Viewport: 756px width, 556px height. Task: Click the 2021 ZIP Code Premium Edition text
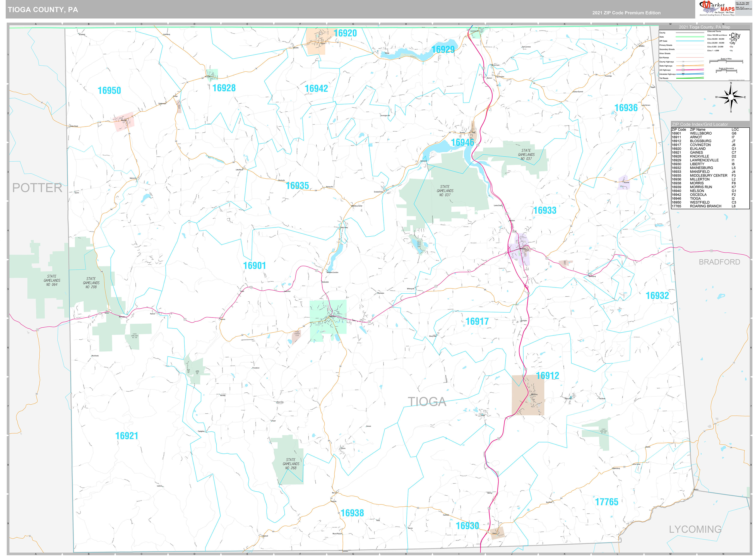(x=626, y=13)
